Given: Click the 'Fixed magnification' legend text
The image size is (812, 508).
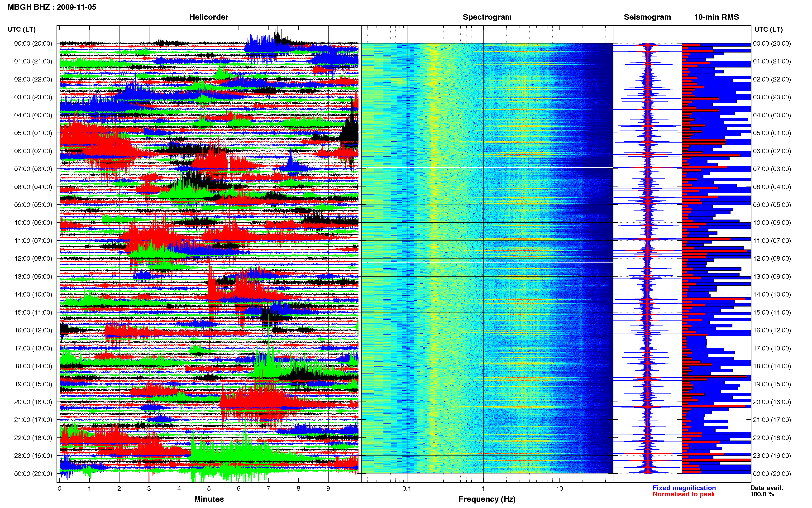Looking at the screenshot, I should click(684, 488).
